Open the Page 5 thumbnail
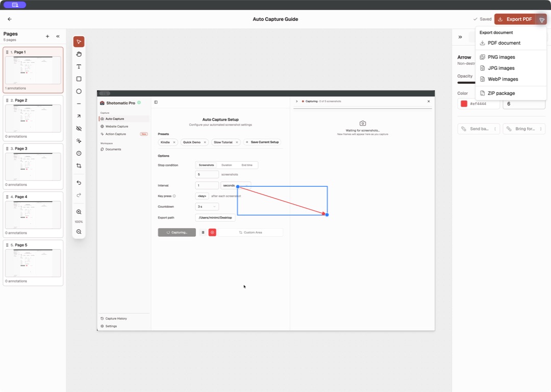The width and height of the screenshot is (551, 392). (33, 263)
